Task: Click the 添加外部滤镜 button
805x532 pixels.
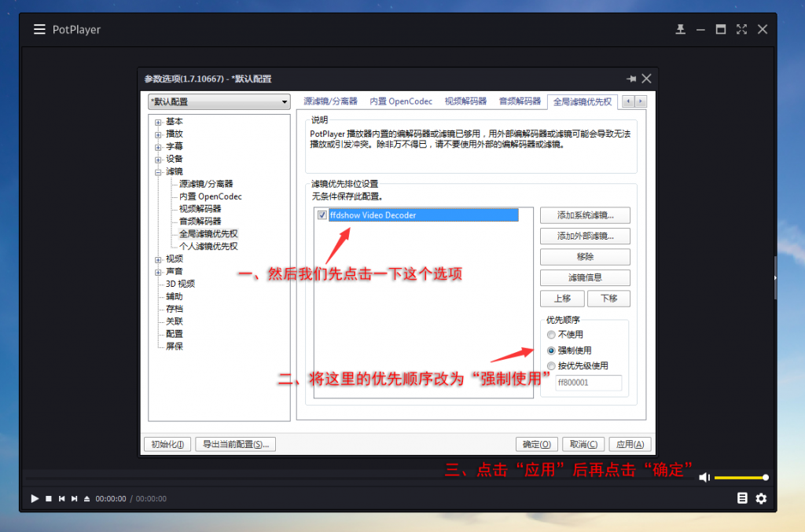Action: [585, 236]
